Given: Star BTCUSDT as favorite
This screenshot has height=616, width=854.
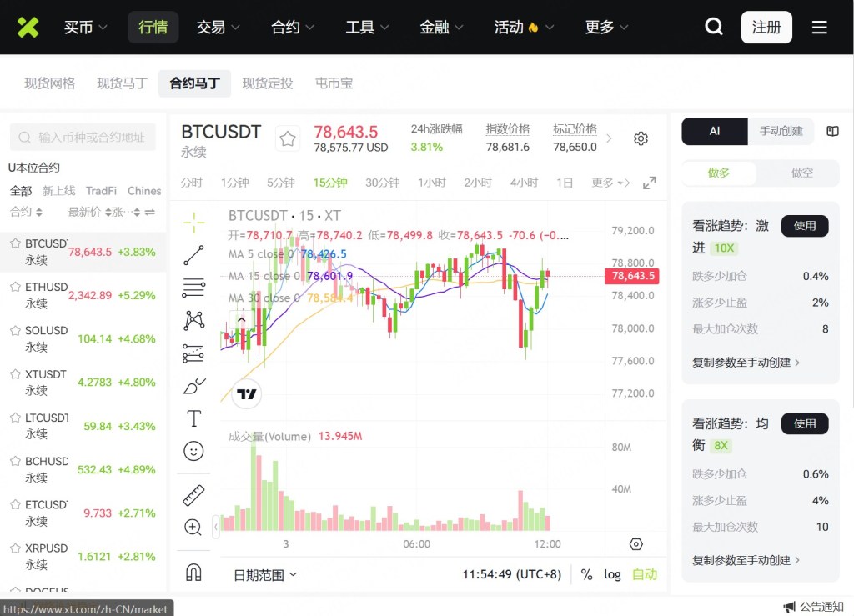Looking at the screenshot, I should [288, 138].
